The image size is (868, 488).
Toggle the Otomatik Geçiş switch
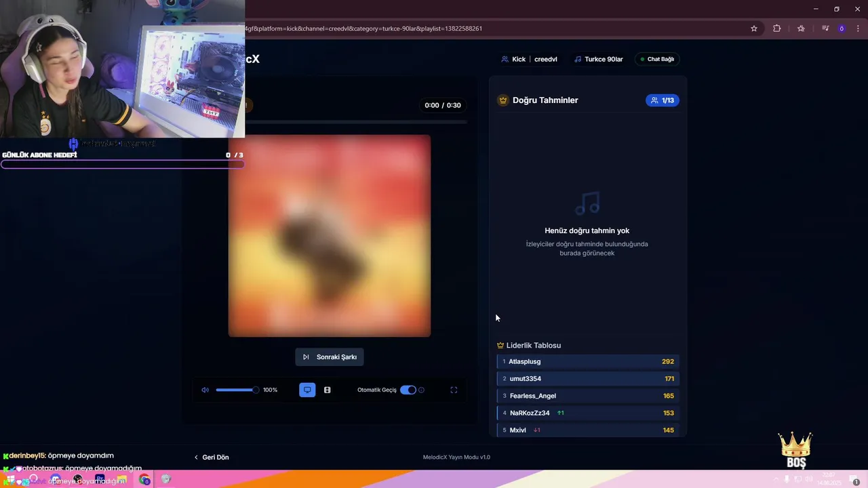click(408, 390)
